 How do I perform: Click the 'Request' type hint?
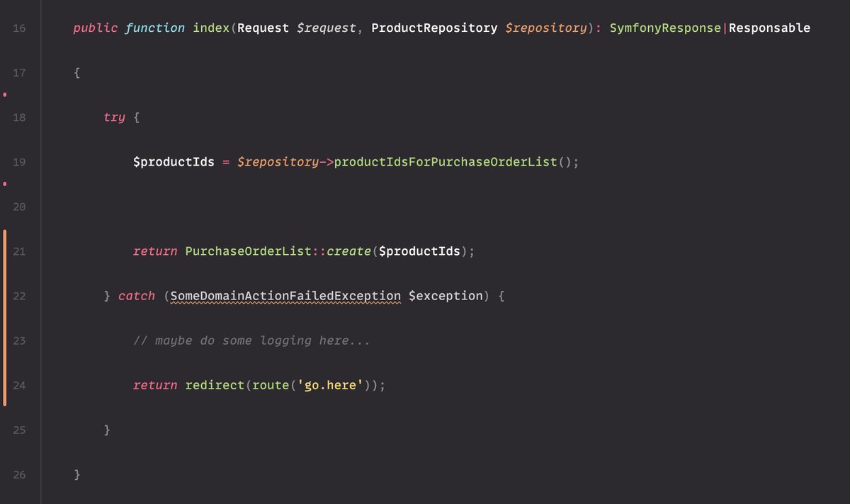point(263,28)
